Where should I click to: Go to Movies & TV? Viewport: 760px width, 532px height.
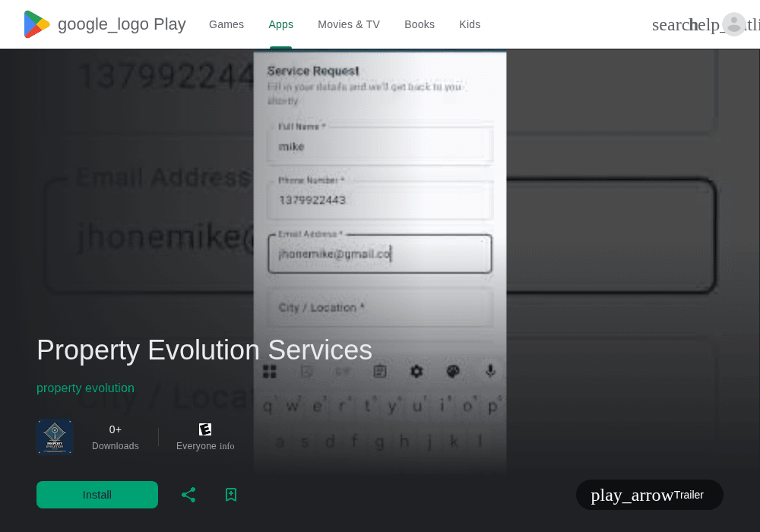(349, 24)
